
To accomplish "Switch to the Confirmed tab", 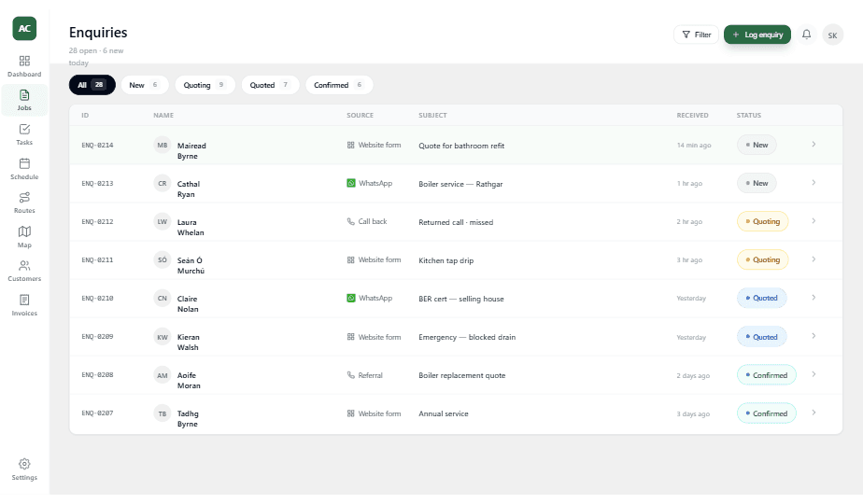I will pos(338,85).
